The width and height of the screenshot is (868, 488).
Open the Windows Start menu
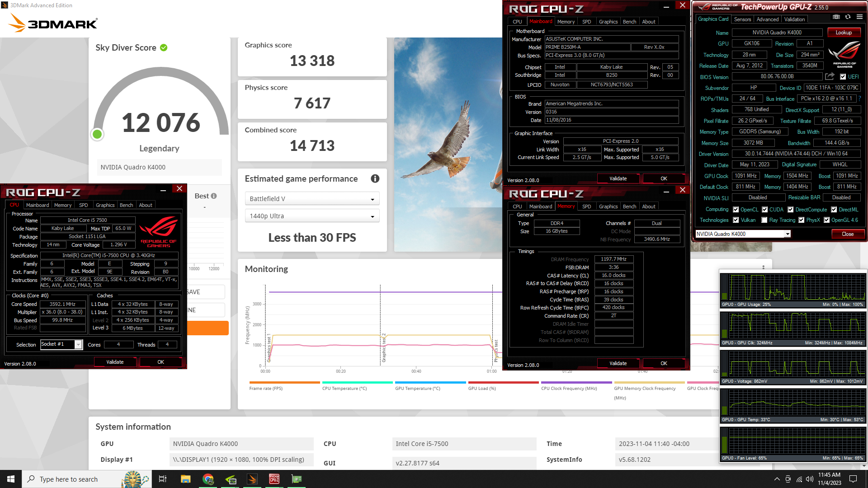pyautogui.click(x=11, y=479)
